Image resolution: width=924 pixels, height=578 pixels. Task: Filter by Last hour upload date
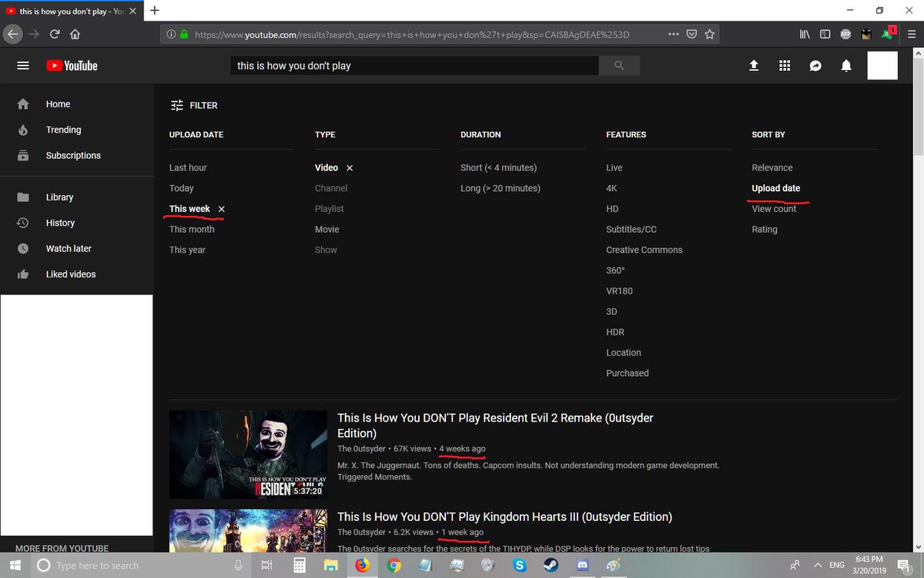click(188, 168)
